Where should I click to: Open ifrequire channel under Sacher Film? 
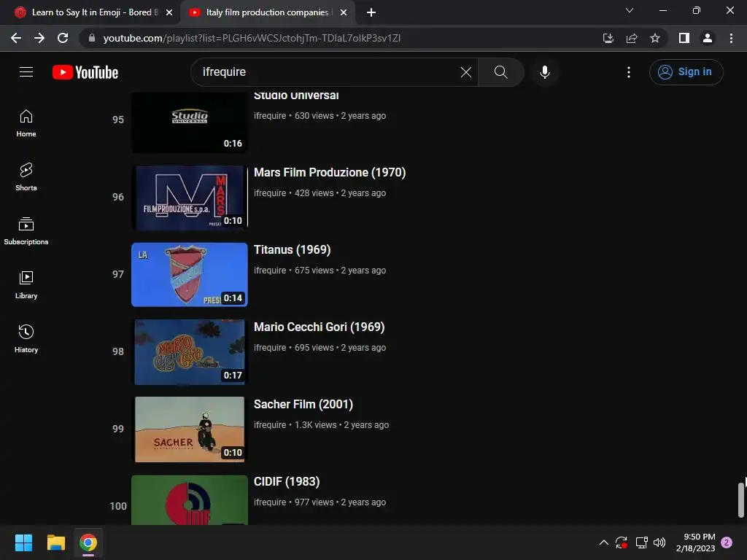pyautogui.click(x=270, y=425)
